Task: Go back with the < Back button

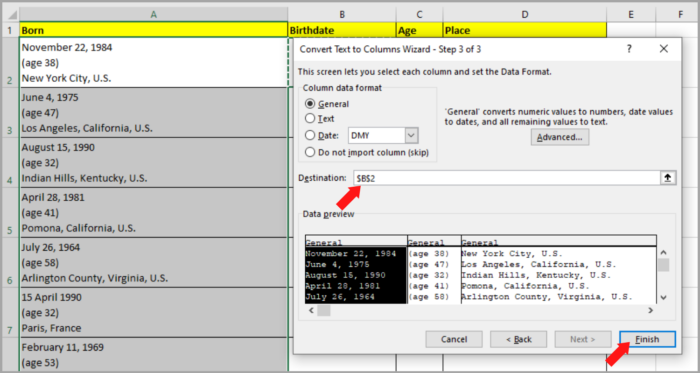Action: 518,339
